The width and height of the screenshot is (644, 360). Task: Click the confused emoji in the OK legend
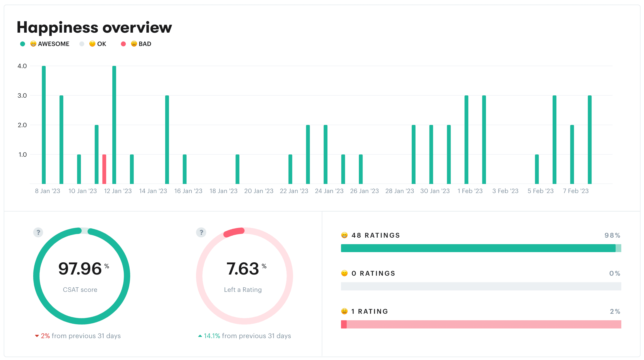92,43
